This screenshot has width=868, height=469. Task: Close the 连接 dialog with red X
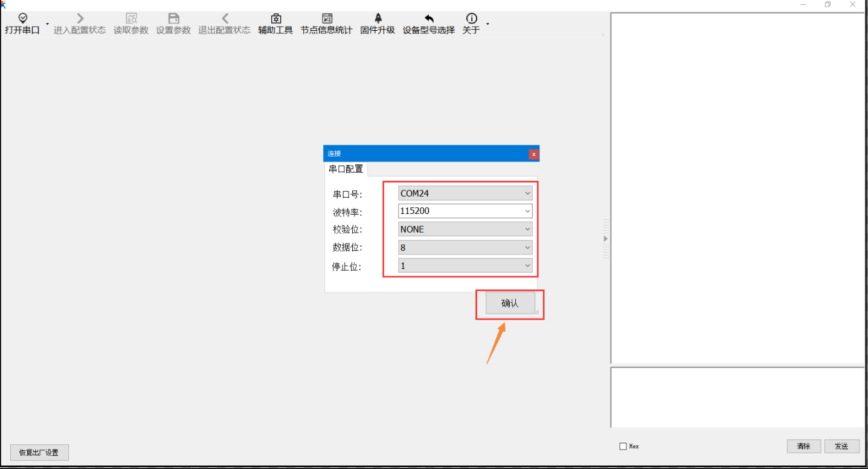533,154
